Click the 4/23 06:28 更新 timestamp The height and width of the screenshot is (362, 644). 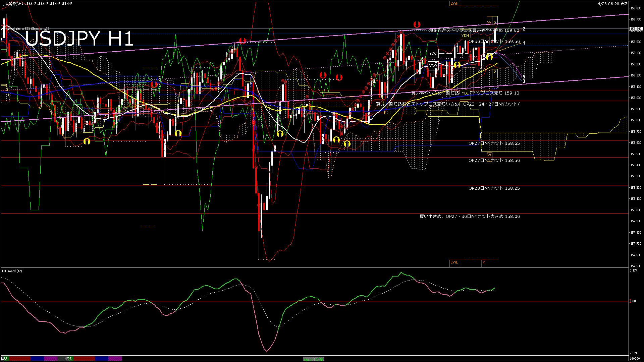[x=612, y=4]
